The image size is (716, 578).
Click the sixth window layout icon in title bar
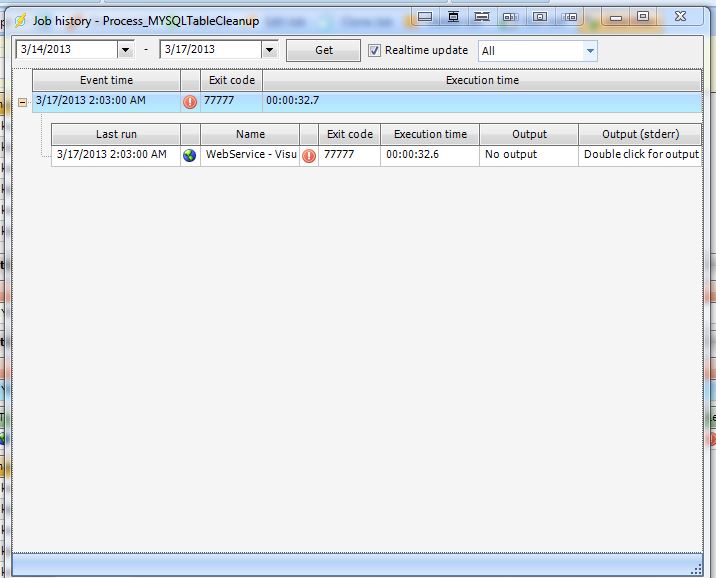(570, 17)
